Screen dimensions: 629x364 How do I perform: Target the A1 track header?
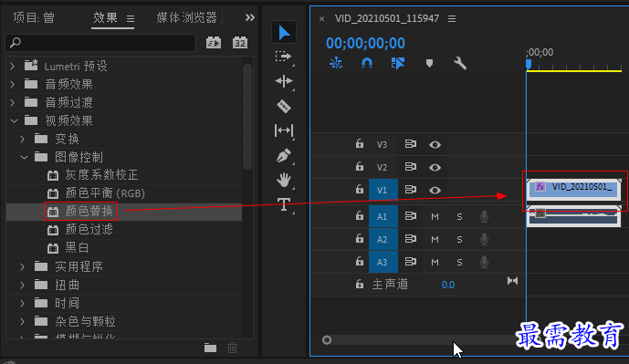pyautogui.click(x=383, y=216)
